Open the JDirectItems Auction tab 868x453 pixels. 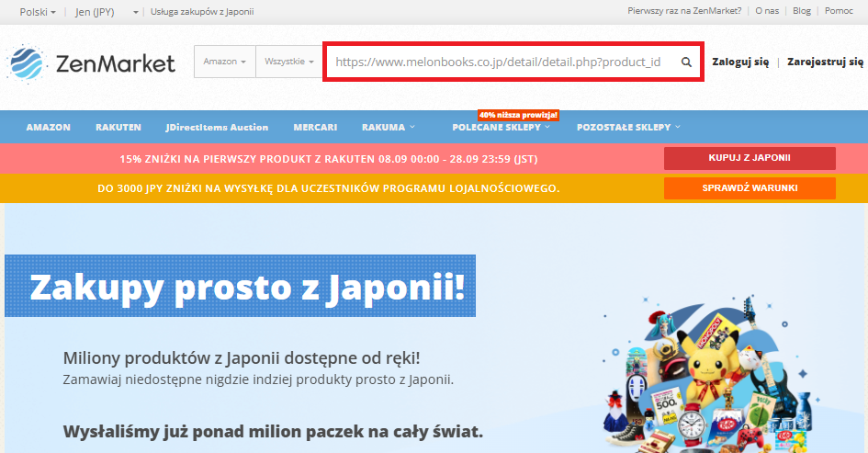(217, 128)
